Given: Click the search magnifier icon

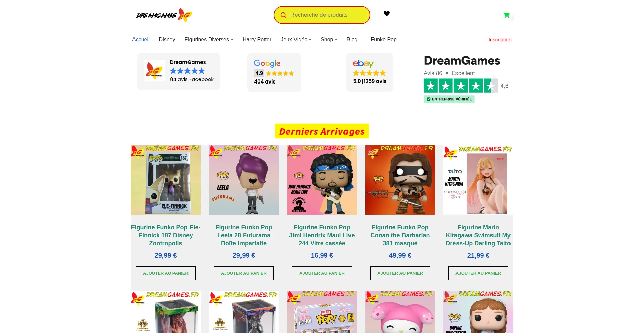Looking at the screenshot, I should [283, 15].
